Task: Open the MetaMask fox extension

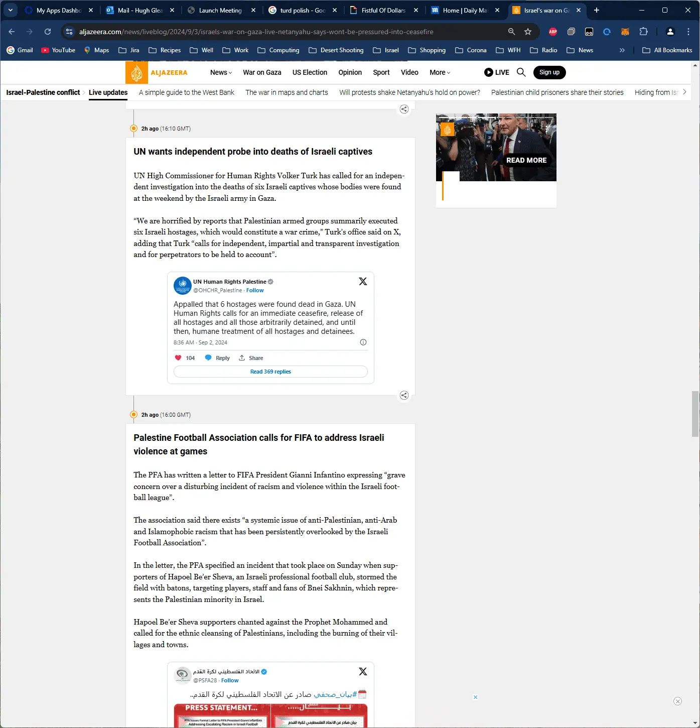Action: 625,32
